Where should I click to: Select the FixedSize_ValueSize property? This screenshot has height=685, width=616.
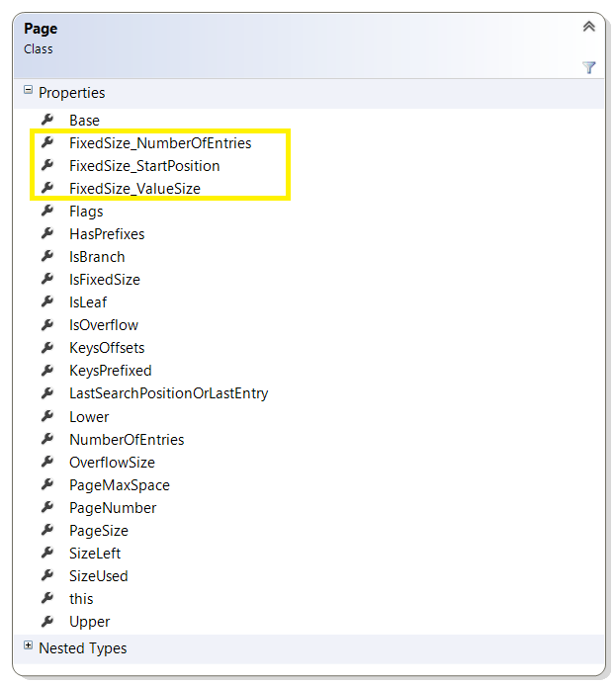tap(135, 189)
